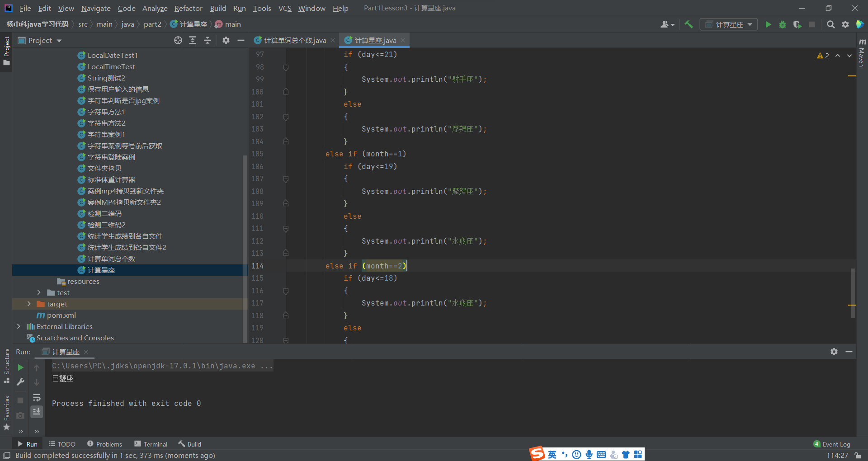Select LocalDateTest1 class in tree

pyautogui.click(x=112, y=56)
